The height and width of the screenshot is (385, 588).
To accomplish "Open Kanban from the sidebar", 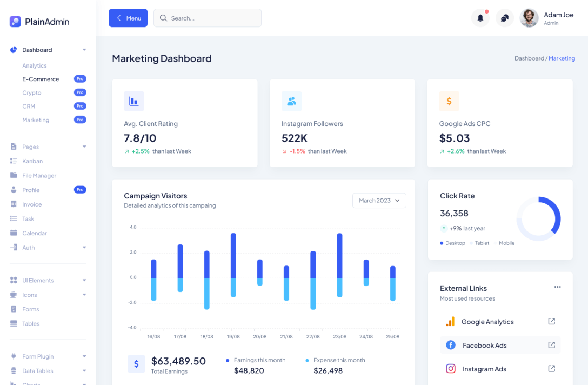I will (x=32, y=161).
